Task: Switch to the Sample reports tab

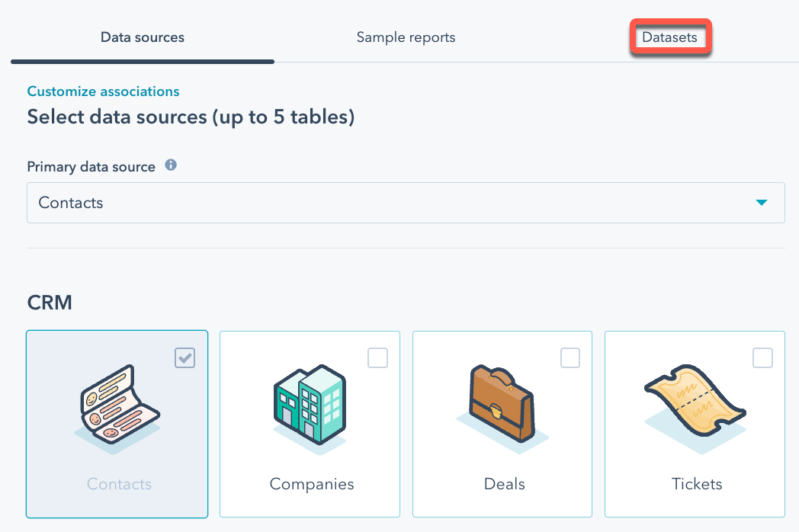Action: pos(406,37)
